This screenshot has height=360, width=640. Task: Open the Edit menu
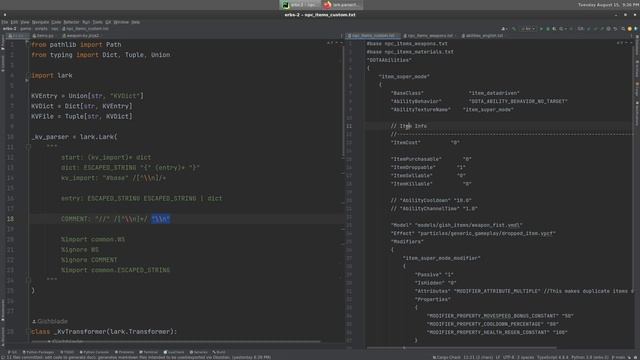[14, 22]
